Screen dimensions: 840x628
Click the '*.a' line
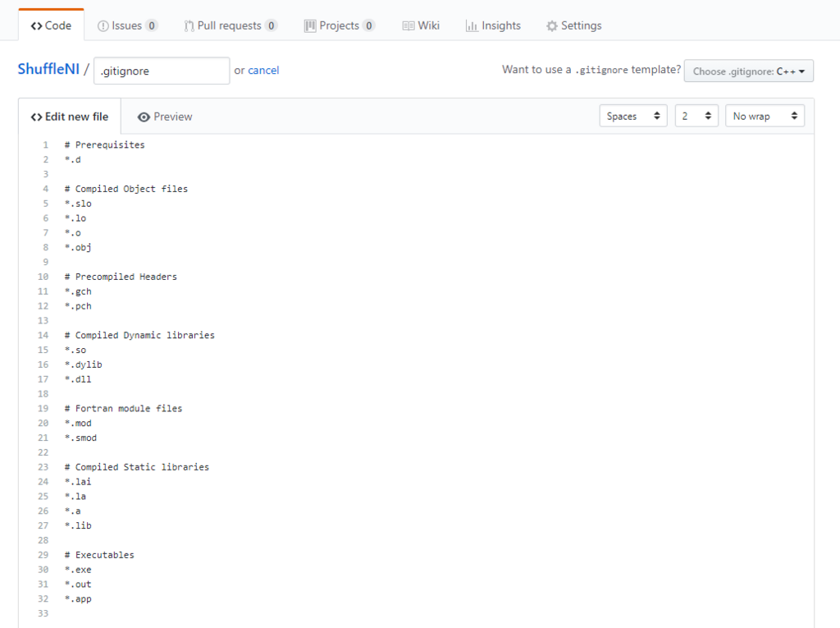(x=73, y=511)
